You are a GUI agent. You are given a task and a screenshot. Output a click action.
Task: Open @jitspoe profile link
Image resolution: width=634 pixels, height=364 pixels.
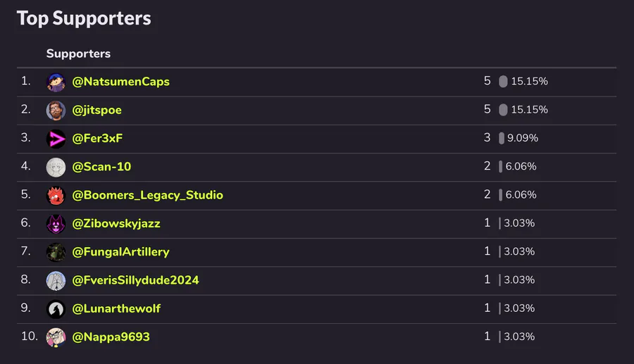tap(97, 110)
